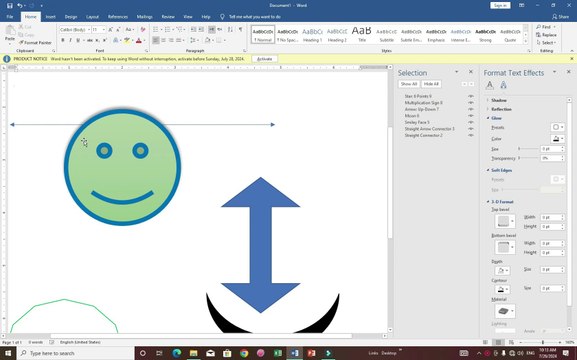Screen dimensions: 577x360
Task: Click the Undo icon in title bar
Action: tap(20, 6)
